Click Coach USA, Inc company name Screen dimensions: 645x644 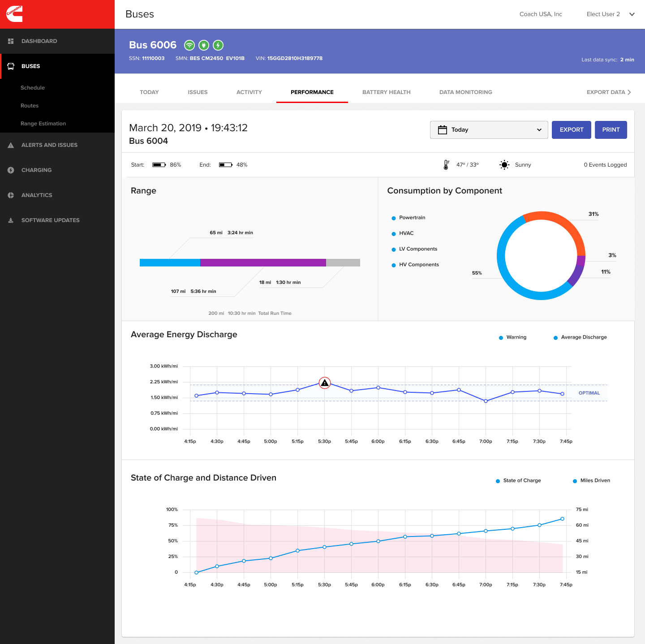click(541, 14)
